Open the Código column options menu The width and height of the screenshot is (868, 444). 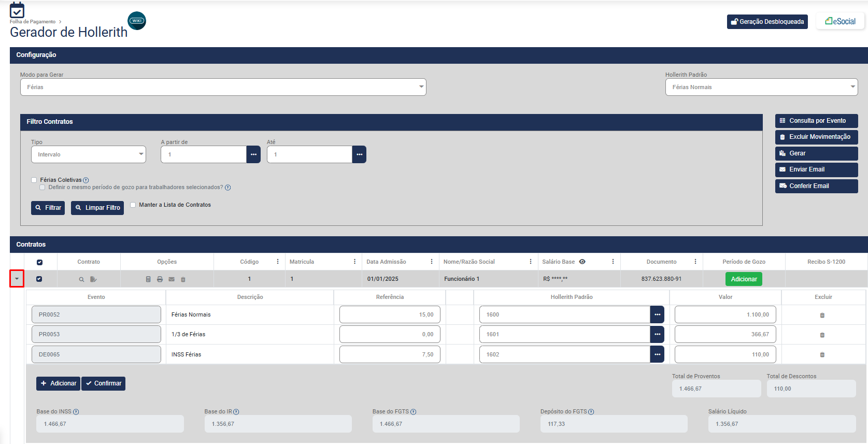click(x=278, y=262)
